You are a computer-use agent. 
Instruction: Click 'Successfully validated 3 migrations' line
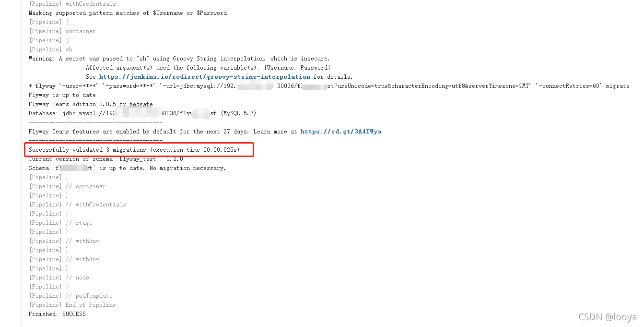coord(134,150)
